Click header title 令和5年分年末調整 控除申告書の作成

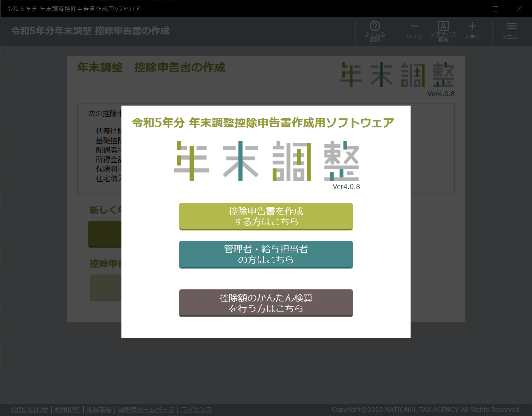(90, 31)
